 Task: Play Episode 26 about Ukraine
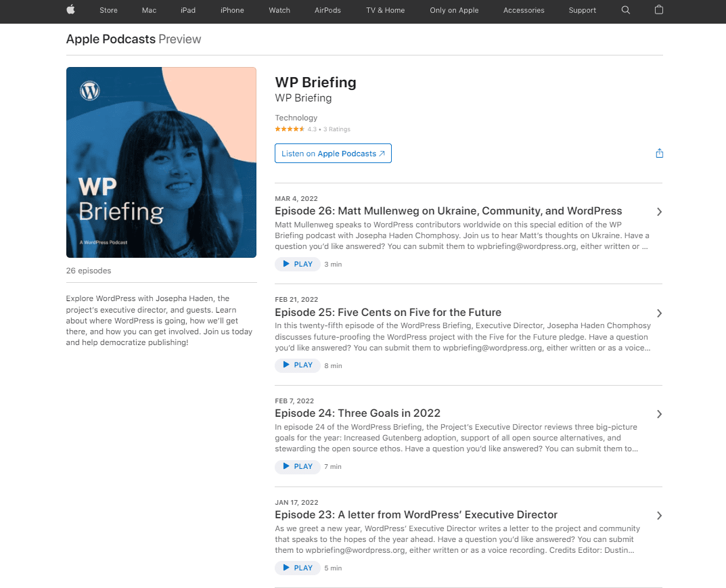tap(297, 264)
